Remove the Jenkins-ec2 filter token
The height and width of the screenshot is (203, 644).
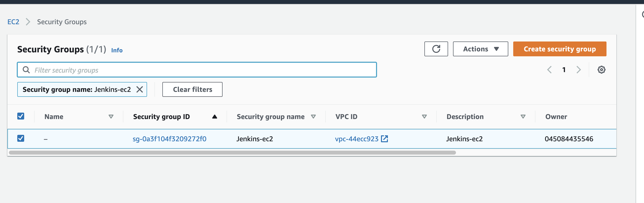click(x=139, y=89)
